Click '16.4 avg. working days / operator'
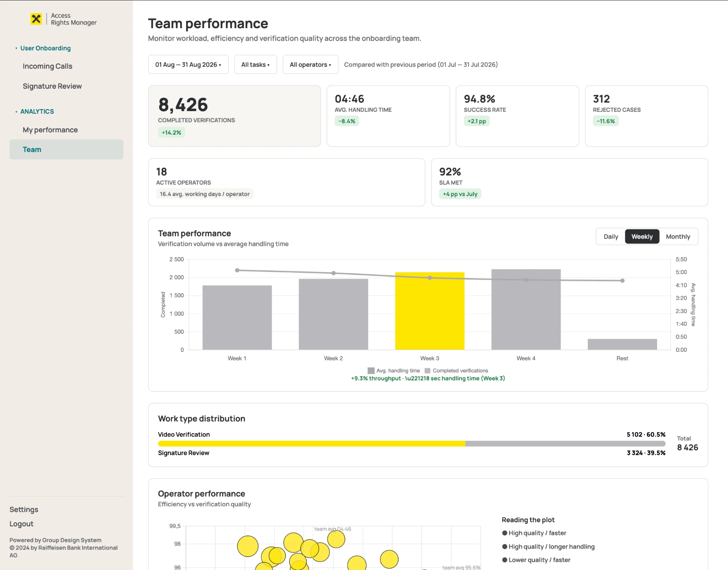 click(205, 194)
